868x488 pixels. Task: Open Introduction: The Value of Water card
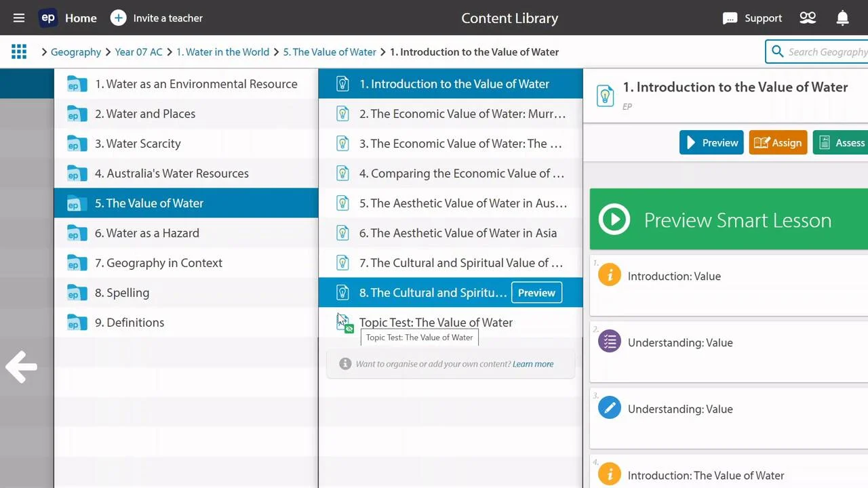click(x=729, y=472)
